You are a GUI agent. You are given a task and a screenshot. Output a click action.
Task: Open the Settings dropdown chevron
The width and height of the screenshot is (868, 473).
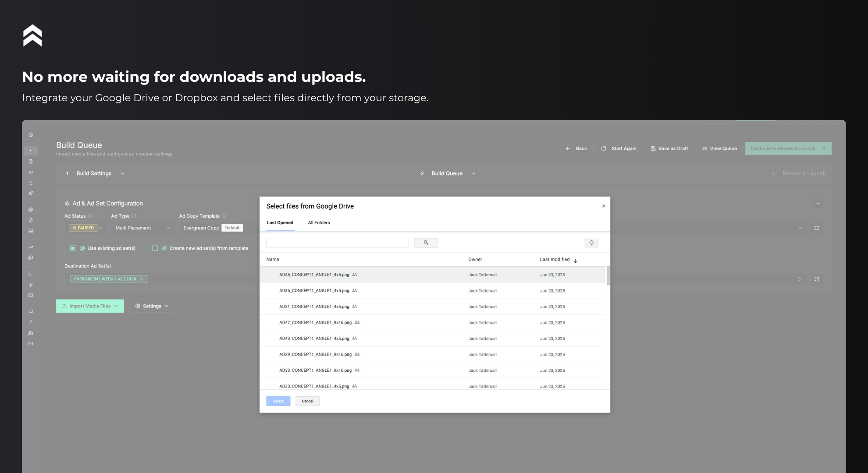tap(167, 306)
